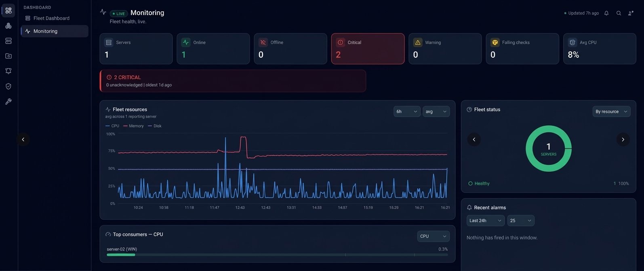The width and height of the screenshot is (644, 271).
Task: Open the wrench tools icon in the rail
Action: pos(8,102)
